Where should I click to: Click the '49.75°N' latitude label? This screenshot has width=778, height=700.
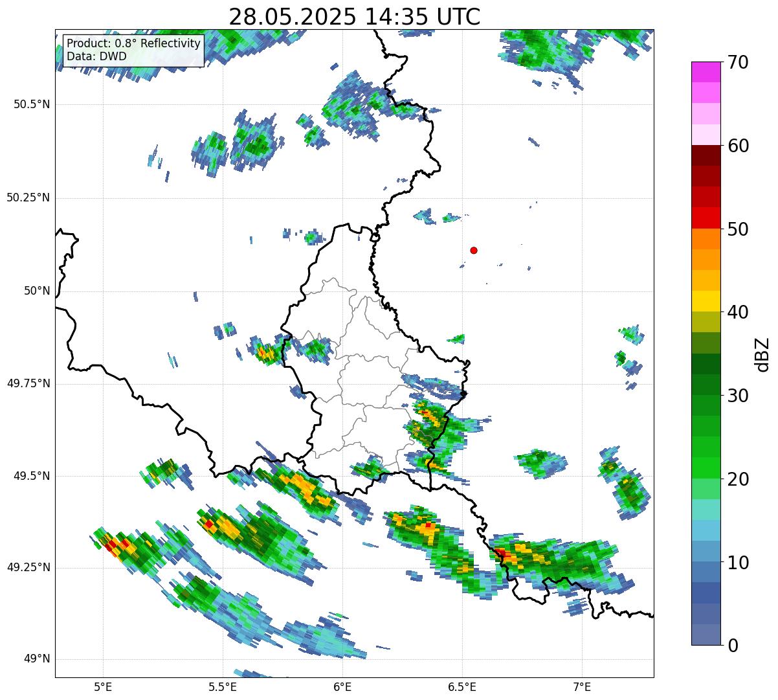[28, 383]
